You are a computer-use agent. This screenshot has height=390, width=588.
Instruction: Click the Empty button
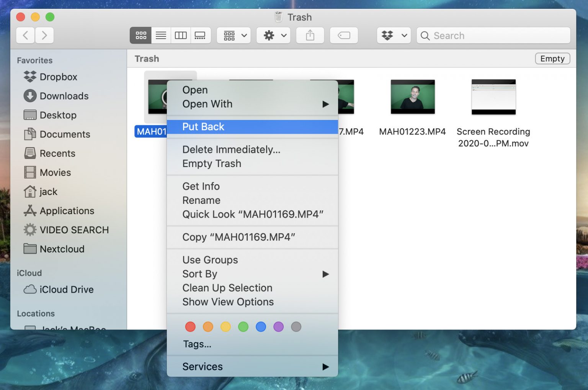[552, 58]
